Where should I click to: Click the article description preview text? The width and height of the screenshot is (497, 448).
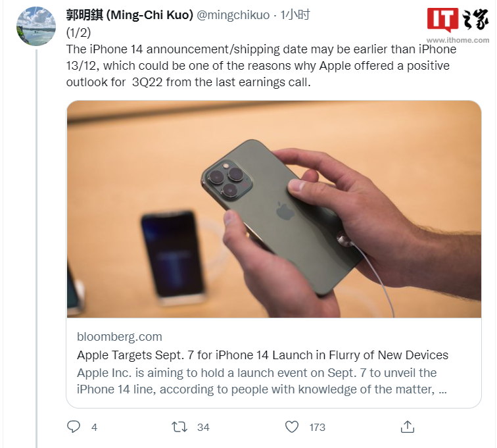click(x=262, y=381)
